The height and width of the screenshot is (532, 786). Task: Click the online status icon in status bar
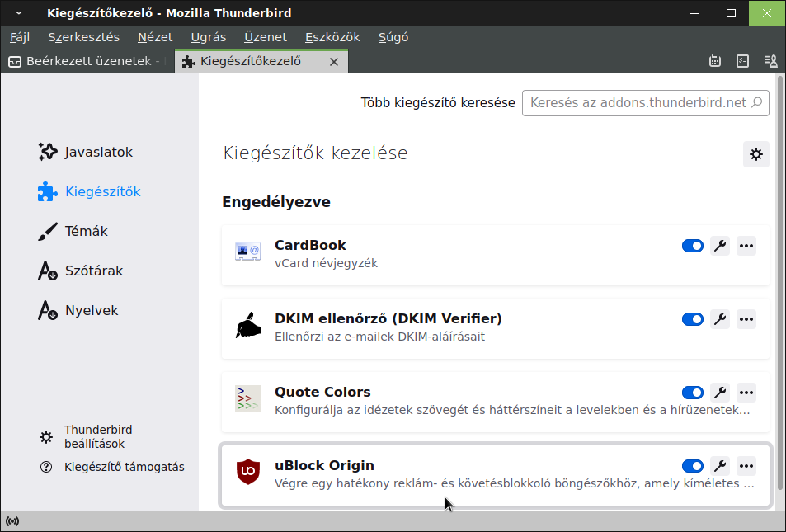[12, 521]
